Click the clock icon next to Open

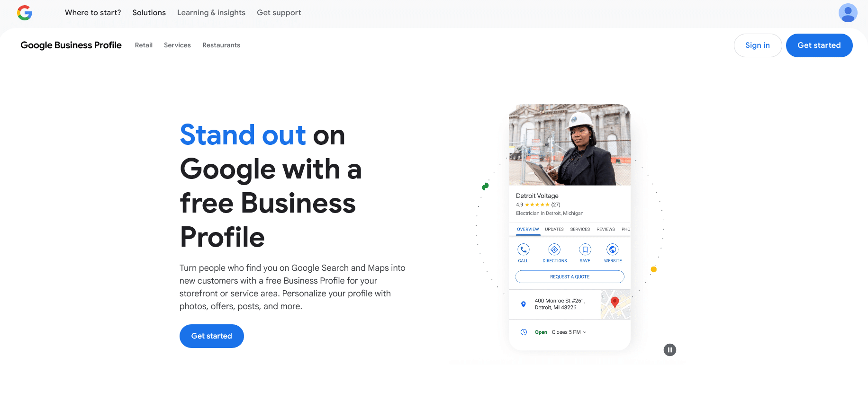[524, 332]
